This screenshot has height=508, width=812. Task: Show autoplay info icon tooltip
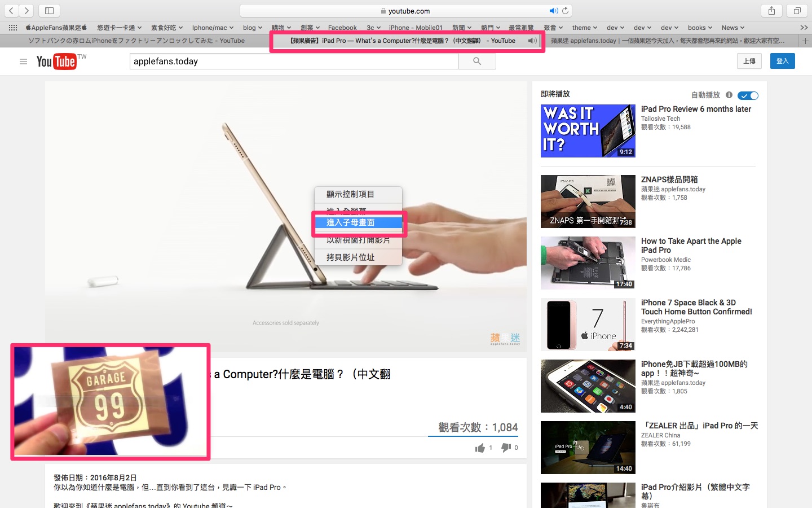pos(729,95)
